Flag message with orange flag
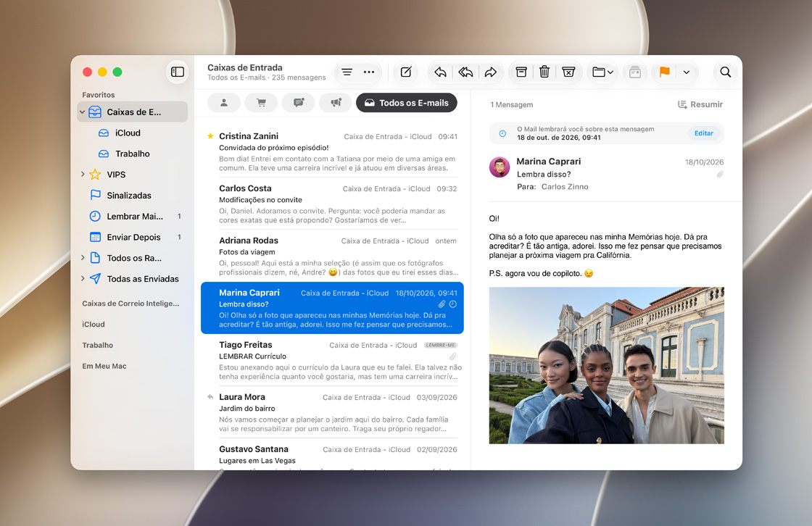The height and width of the screenshot is (526, 812). [664, 72]
